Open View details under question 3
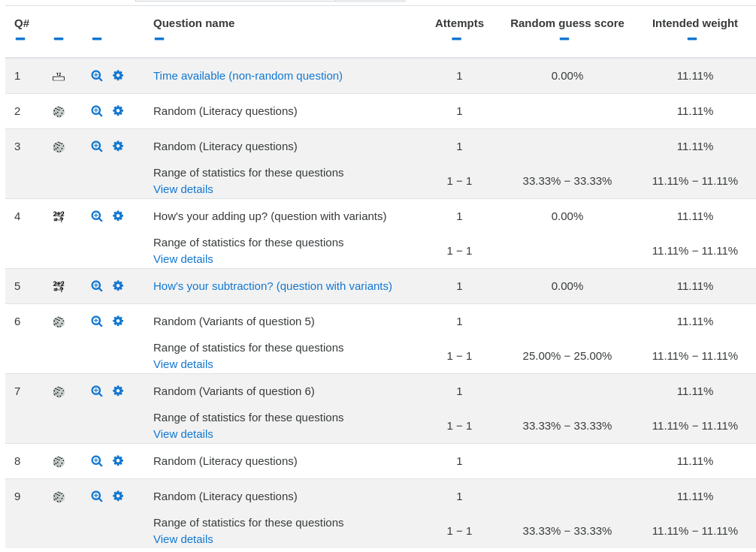The width and height of the screenshot is (756, 552). [183, 189]
